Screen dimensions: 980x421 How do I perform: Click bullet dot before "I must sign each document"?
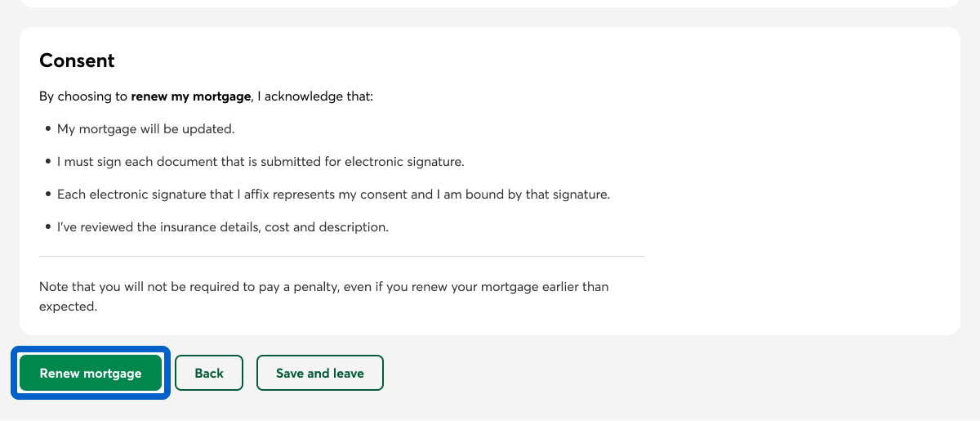[x=48, y=162]
